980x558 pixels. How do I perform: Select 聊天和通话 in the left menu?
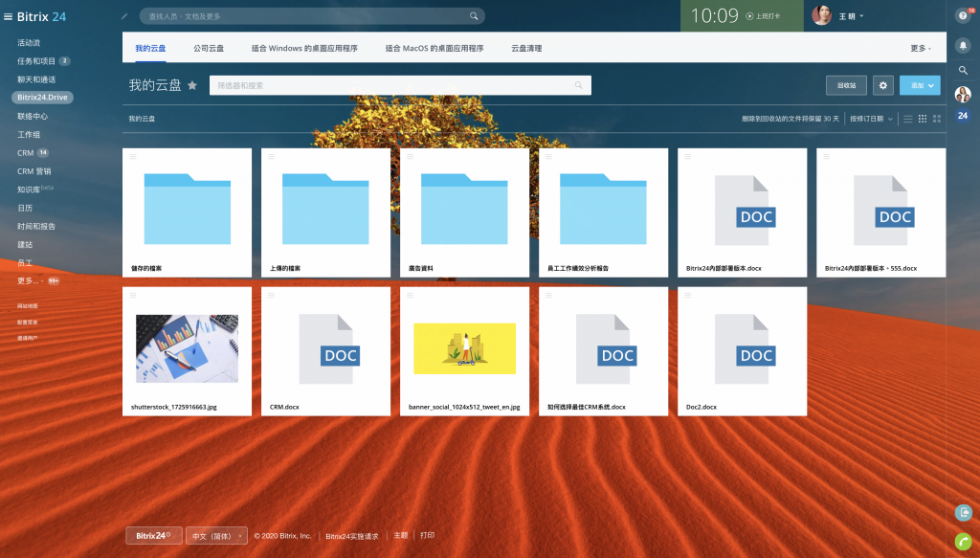pos(36,79)
